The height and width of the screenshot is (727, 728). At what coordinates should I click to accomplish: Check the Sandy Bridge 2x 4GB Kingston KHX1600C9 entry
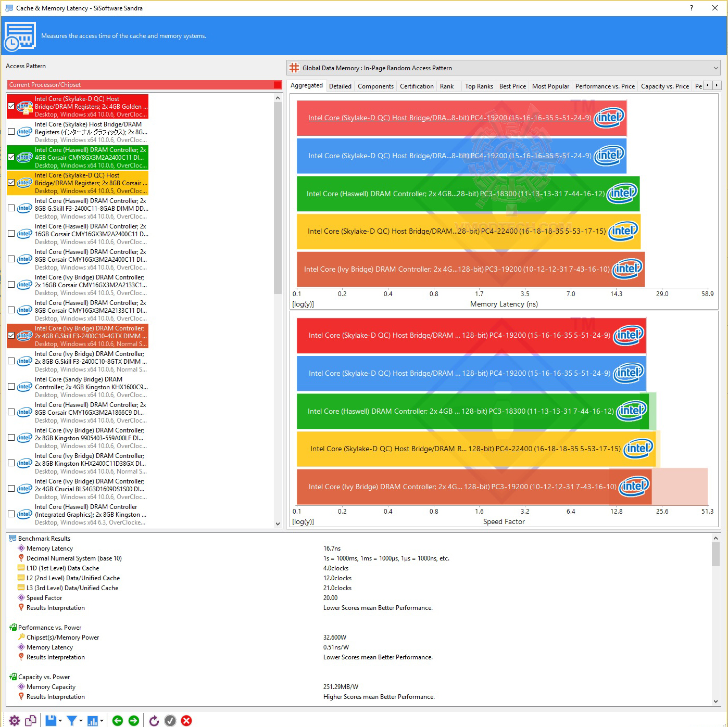click(x=11, y=387)
